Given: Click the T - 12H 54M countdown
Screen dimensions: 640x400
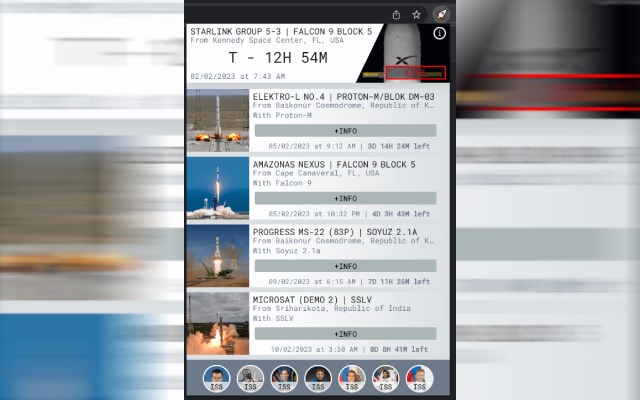Looking at the screenshot, I should pyautogui.click(x=278, y=58).
